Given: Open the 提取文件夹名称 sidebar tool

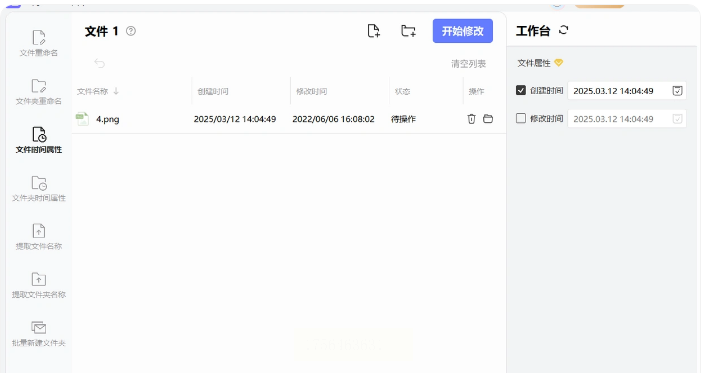Looking at the screenshot, I should 39,285.
